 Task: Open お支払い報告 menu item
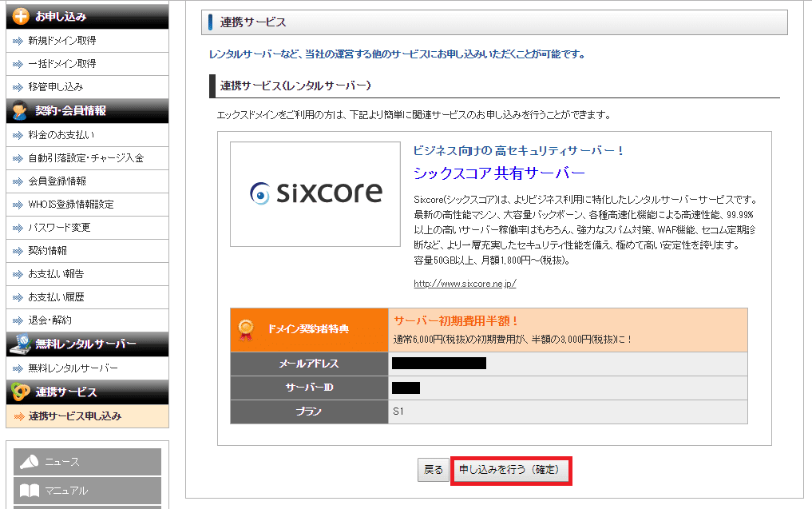(x=87, y=274)
